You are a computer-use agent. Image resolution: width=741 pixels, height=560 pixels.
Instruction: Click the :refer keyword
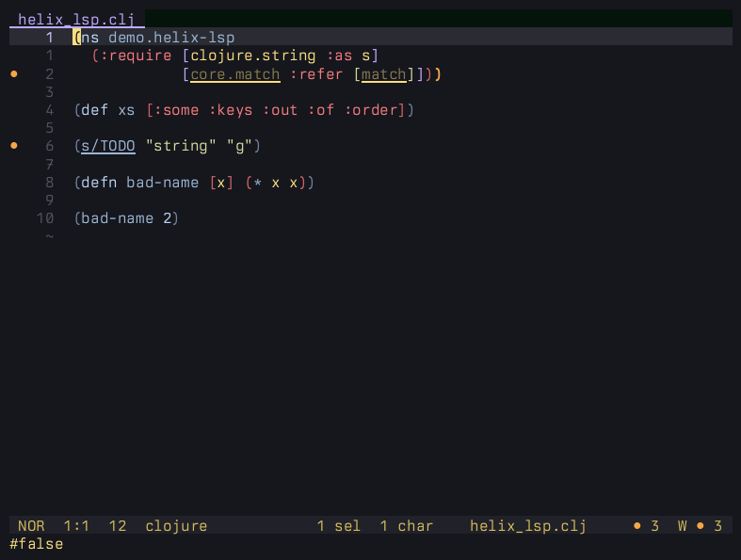[x=316, y=74]
